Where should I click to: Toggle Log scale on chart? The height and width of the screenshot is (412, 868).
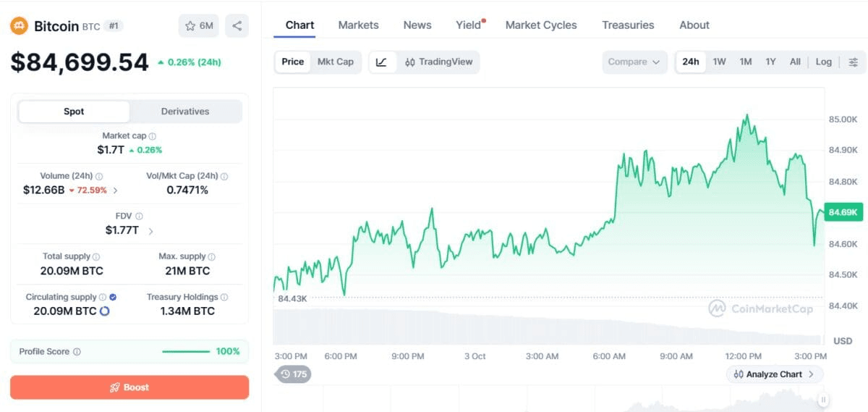pos(824,62)
